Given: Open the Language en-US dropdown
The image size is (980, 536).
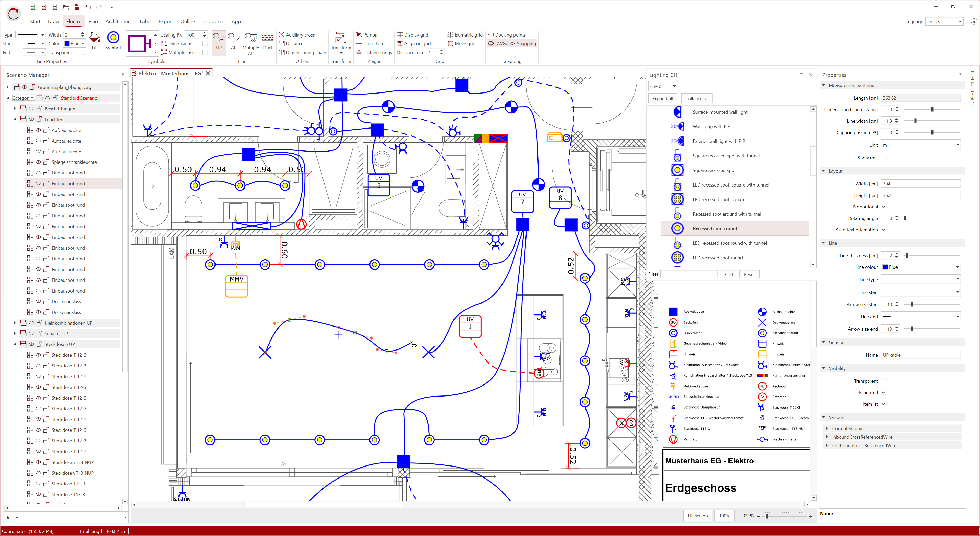Looking at the screenshot, I should point(944,22).
